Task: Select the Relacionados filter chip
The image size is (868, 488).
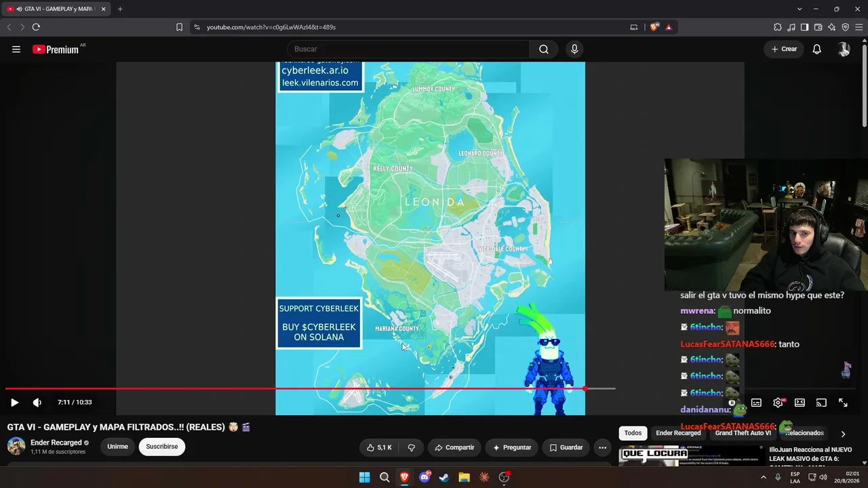Action: [804, 433]
